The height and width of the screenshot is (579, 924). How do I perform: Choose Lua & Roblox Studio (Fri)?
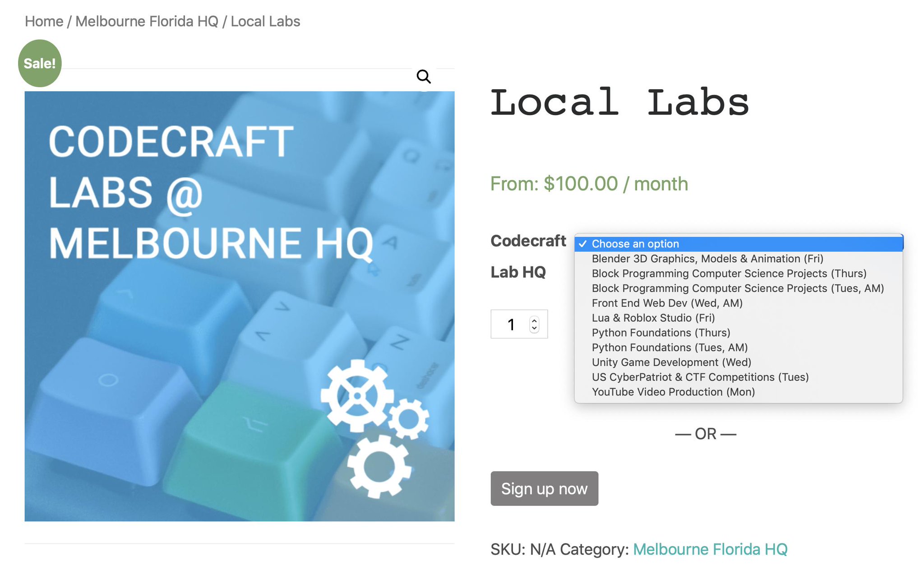pos(653,318)
